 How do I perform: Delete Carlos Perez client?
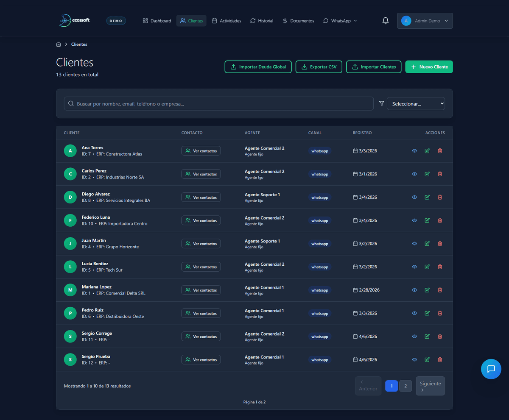pos(440,174)
